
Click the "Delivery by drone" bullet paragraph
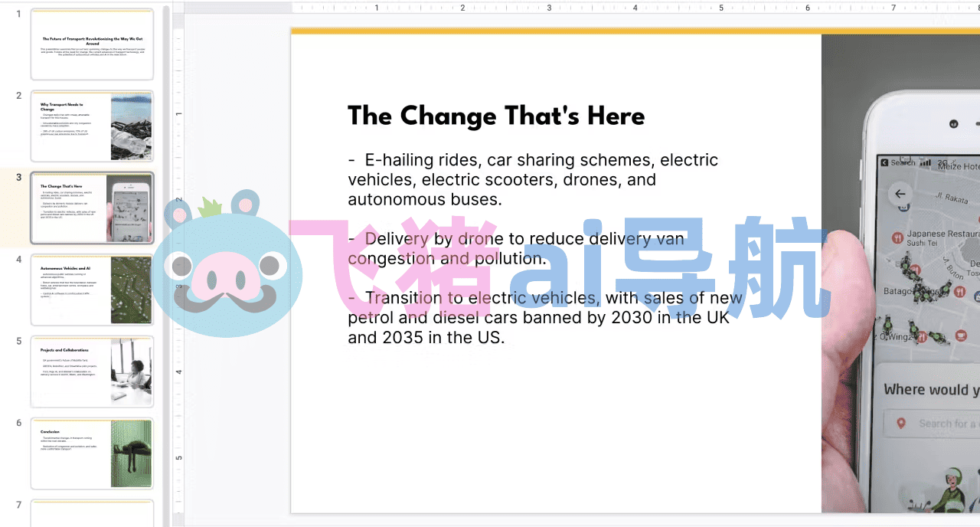[516, 248]
